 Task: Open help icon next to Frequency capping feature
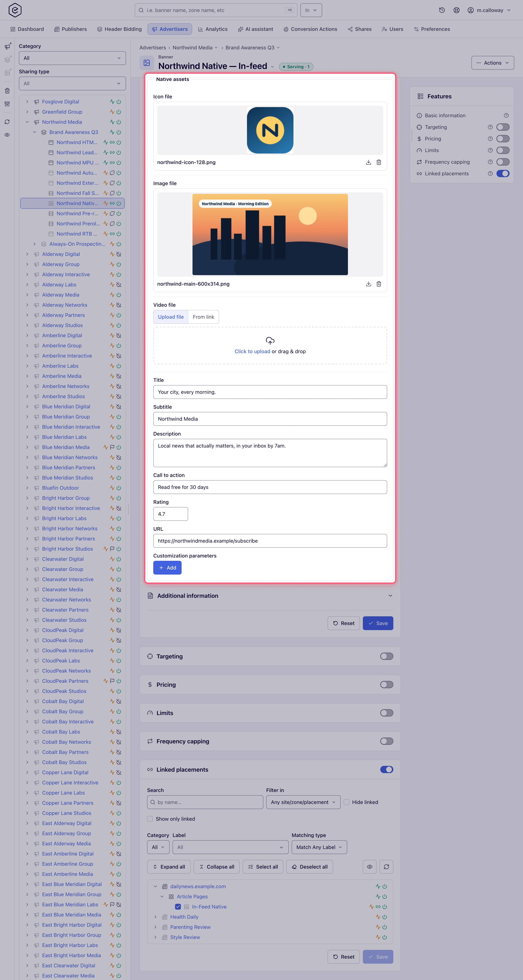[490, 162]
